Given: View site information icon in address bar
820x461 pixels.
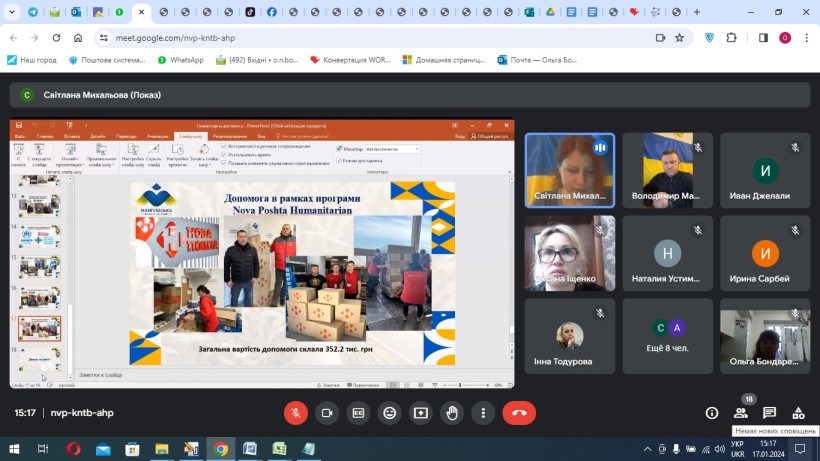Looking at the screenshot, I should pos(104,38).
